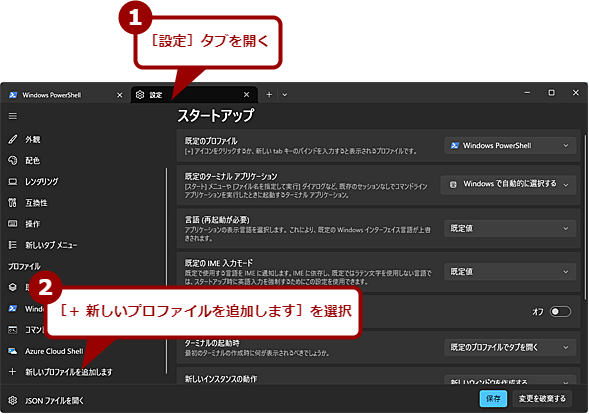Open the 既定の IME 入力モード dropdown

(510, 272)
